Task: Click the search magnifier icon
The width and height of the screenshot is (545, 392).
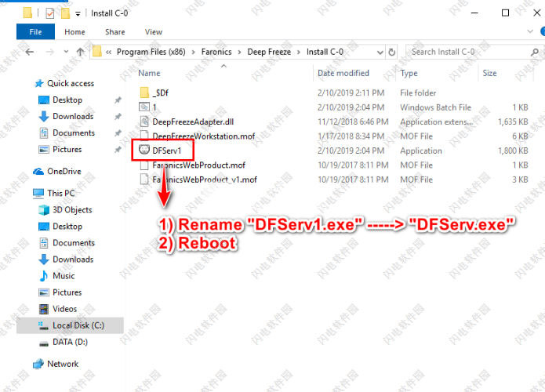Action: point(535,52)
